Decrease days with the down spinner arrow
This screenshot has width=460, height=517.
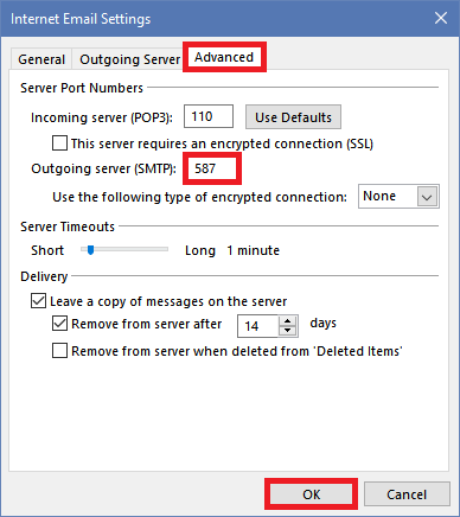coord(288,331)
